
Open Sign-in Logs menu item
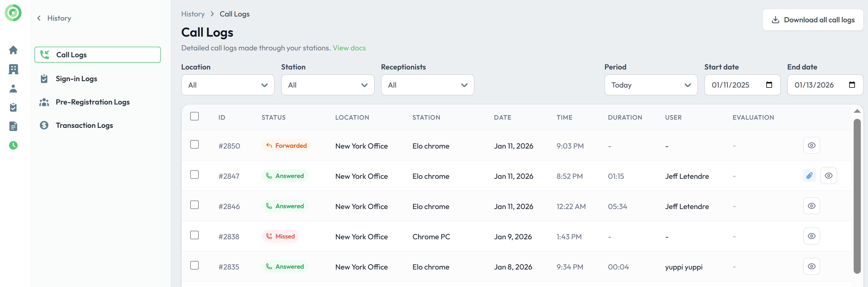(x=76, y=79)
